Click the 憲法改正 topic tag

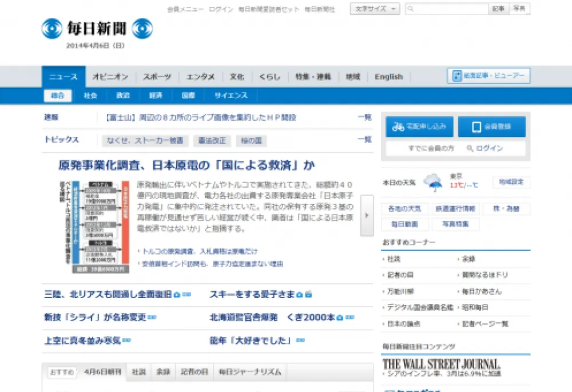click(x=212, y=141)
